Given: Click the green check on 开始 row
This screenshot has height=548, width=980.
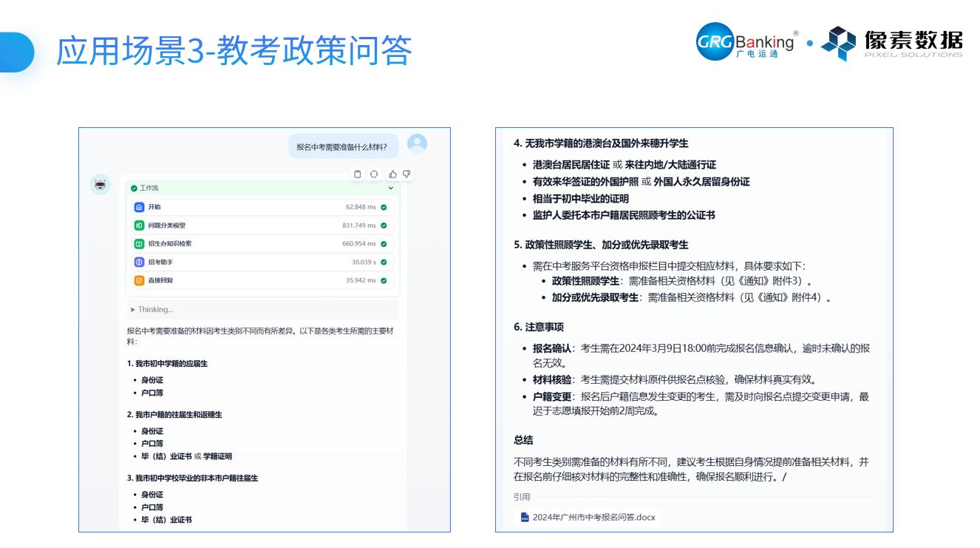Looking at the screenshot, I should coord(384,207).
